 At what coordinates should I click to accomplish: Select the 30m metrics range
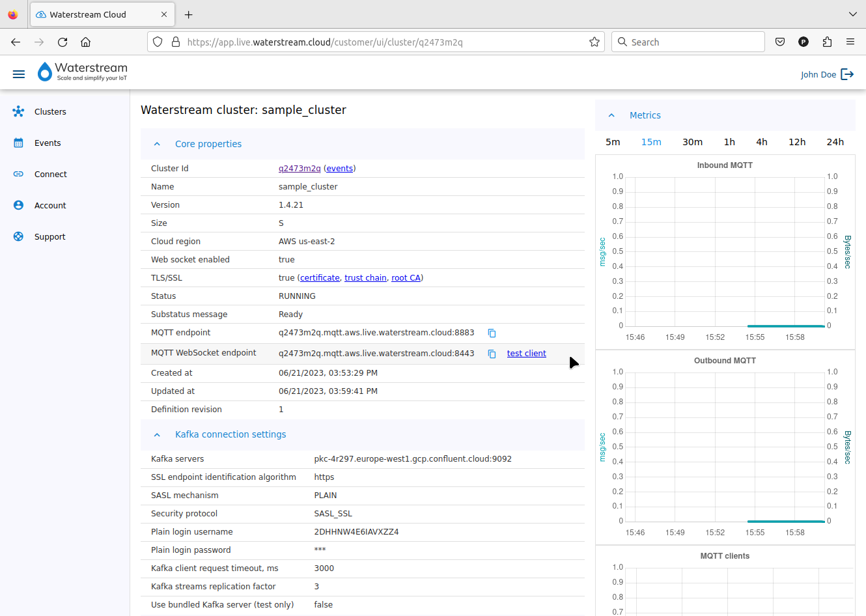pyautogui.click(x=692, y=142)
